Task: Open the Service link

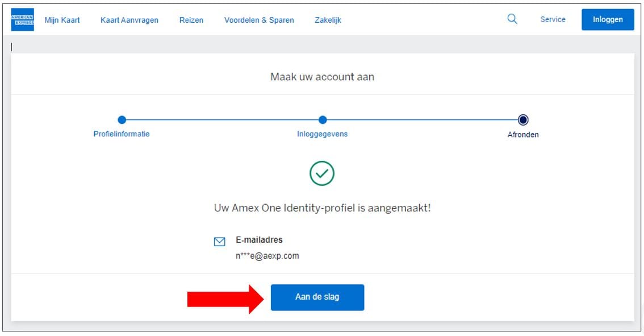Action: pyautogui.click(x=553, y=19)
